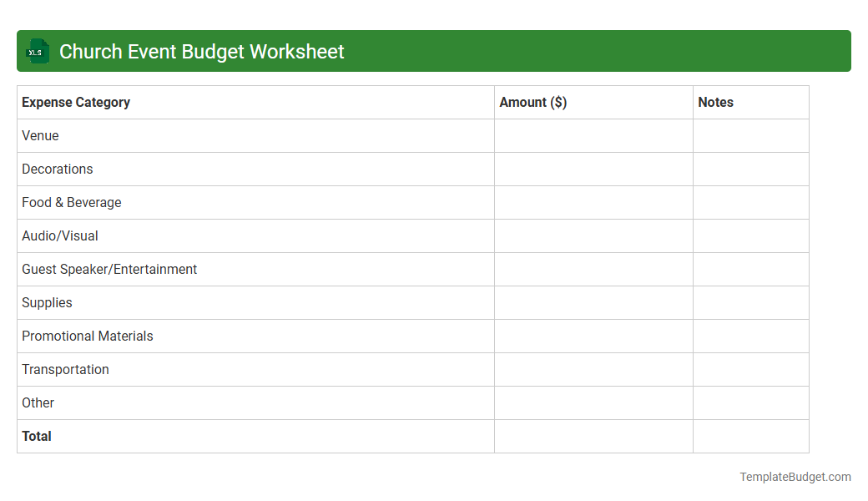Click the green XLS file icon

coord(37,51)
